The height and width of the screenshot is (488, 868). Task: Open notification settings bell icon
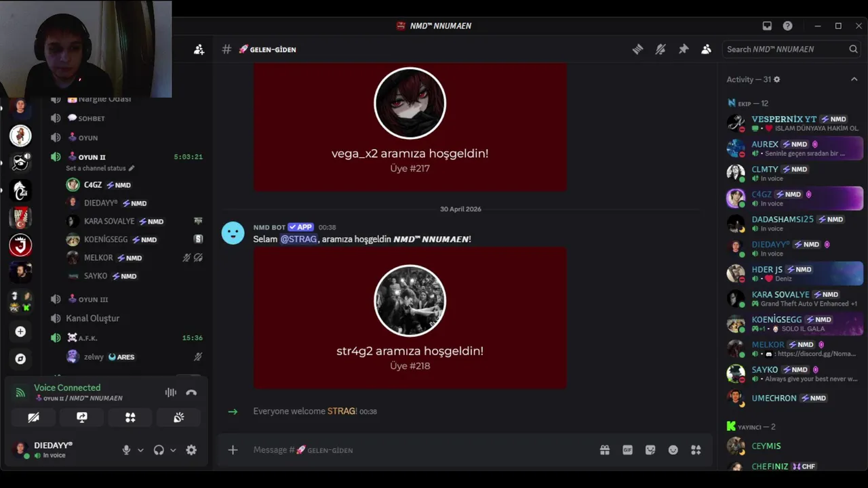pyautogui.click(x=660, y=49)
